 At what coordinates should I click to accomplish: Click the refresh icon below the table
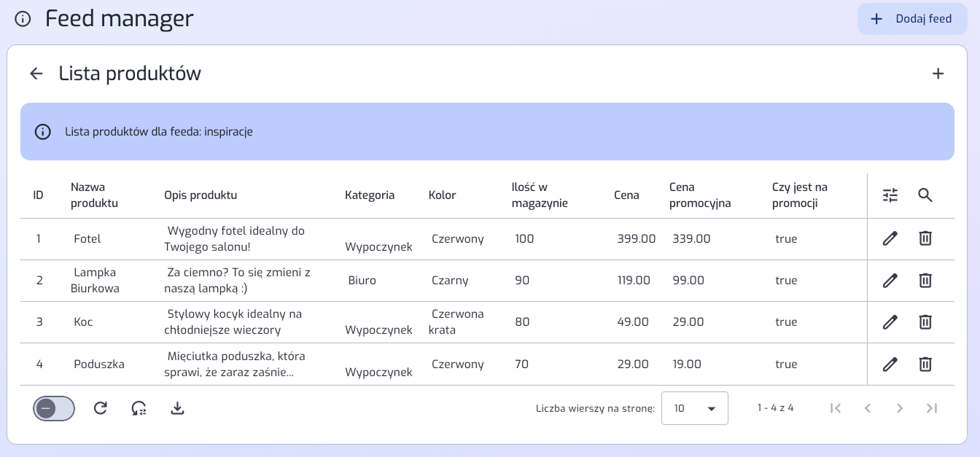click(x=101, y=408)
